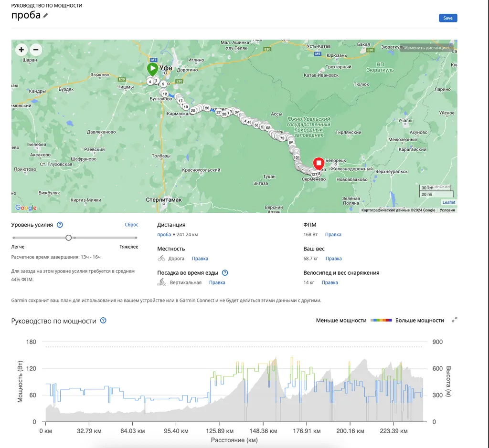Click the effort level slider handle

coord(69,238)
